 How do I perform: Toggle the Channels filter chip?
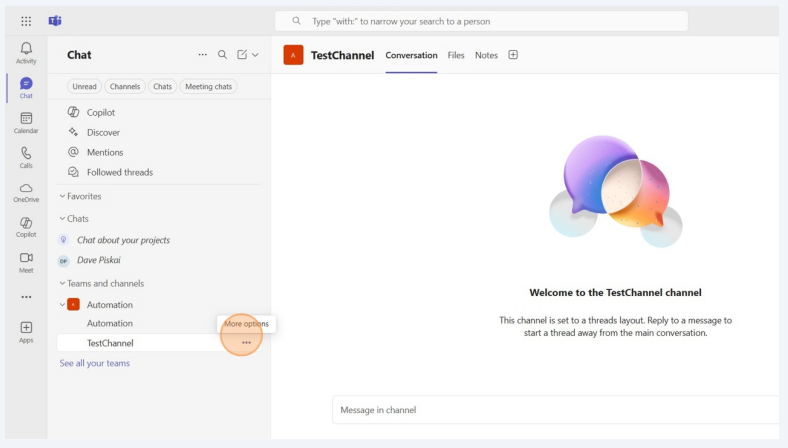[125, 87]
